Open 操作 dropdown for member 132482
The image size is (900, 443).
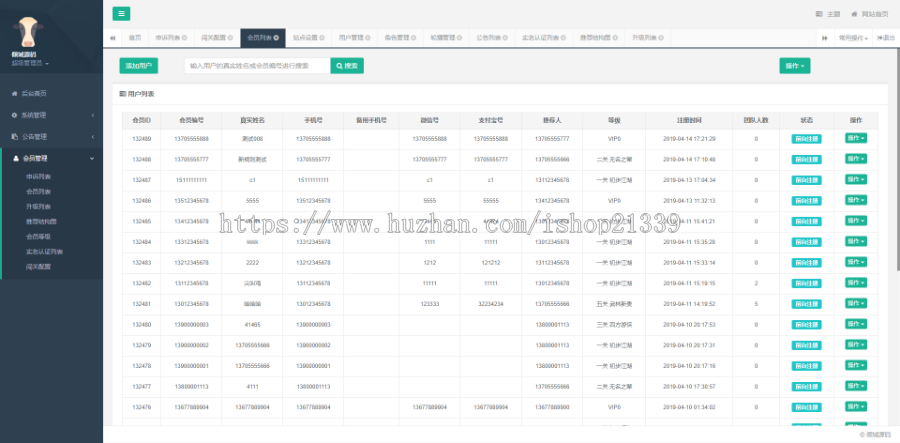point(856,282)
